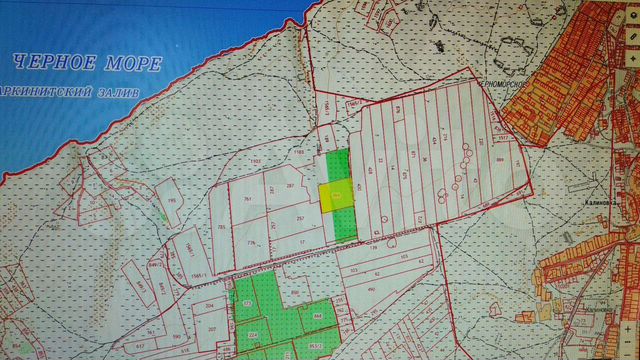640x360 pixels.
Task: Select the yellow highlighted land parcel
Action: click(336, 196)
